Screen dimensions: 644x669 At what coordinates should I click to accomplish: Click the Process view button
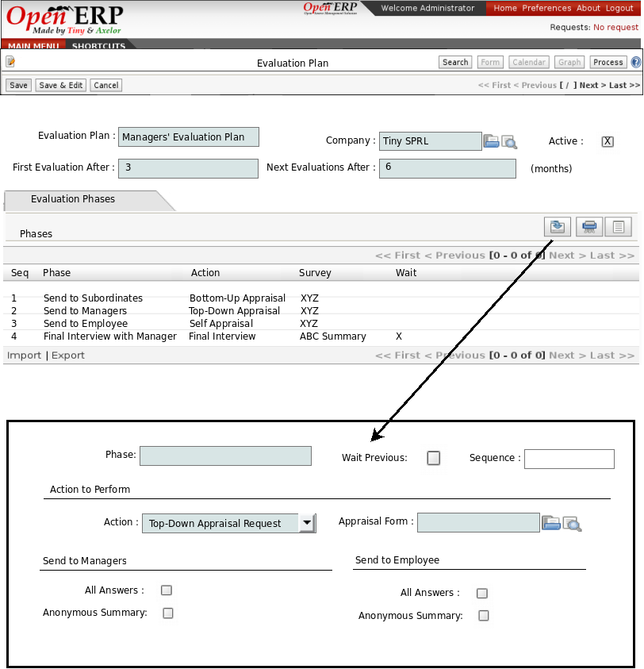click(x=608, y=62)
